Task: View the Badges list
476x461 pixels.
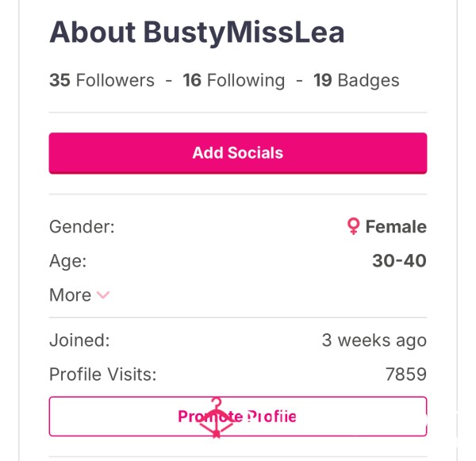Action: coord(356,80)
